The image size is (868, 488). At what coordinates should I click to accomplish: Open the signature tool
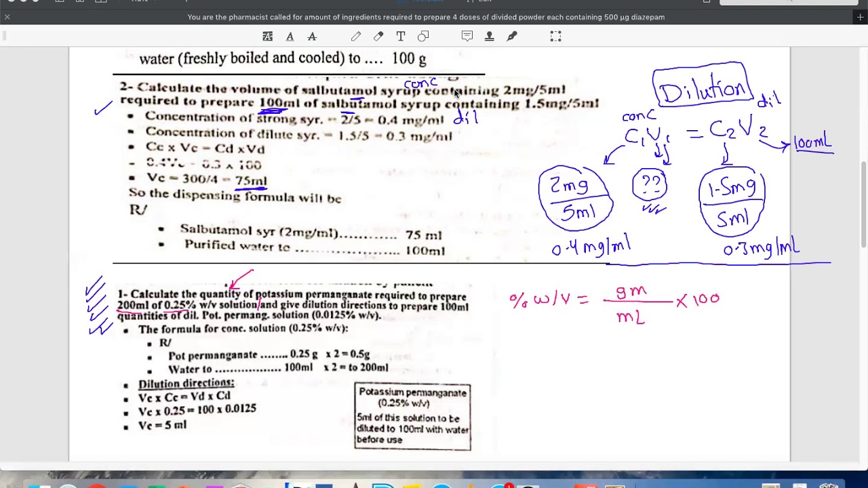tap(512, 37)
